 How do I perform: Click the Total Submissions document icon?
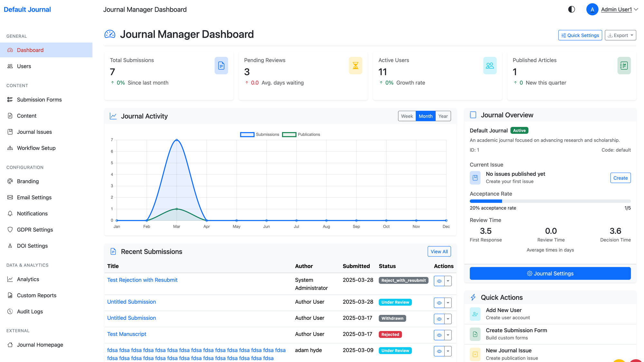point(221,66)
